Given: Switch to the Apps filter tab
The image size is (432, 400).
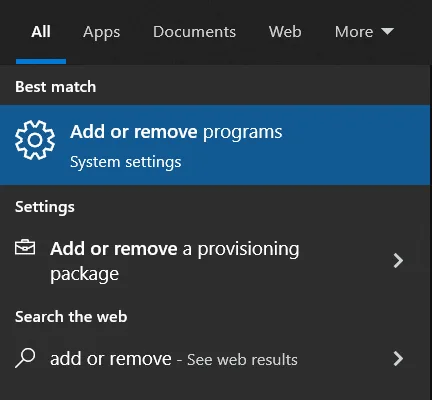Looking at the screenshot, I should (102, 33).
